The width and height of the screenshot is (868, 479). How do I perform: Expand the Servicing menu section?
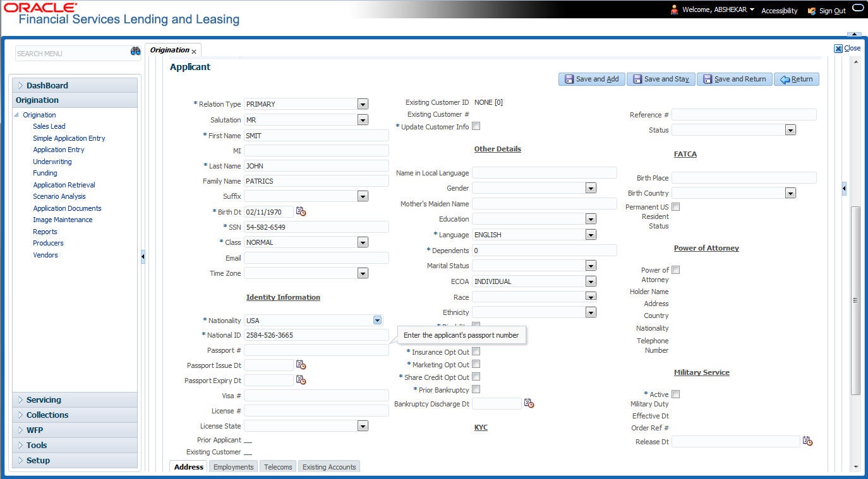tap(75, 399)
